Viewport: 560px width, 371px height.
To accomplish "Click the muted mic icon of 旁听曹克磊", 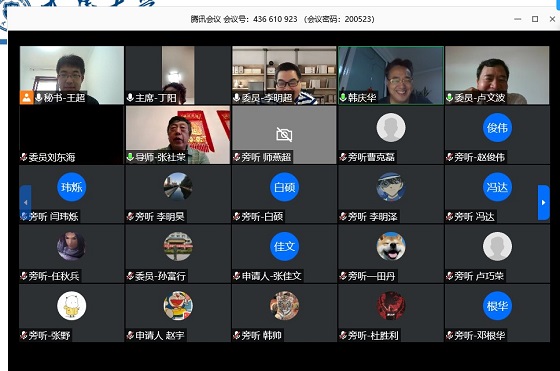I will [343, 157].
